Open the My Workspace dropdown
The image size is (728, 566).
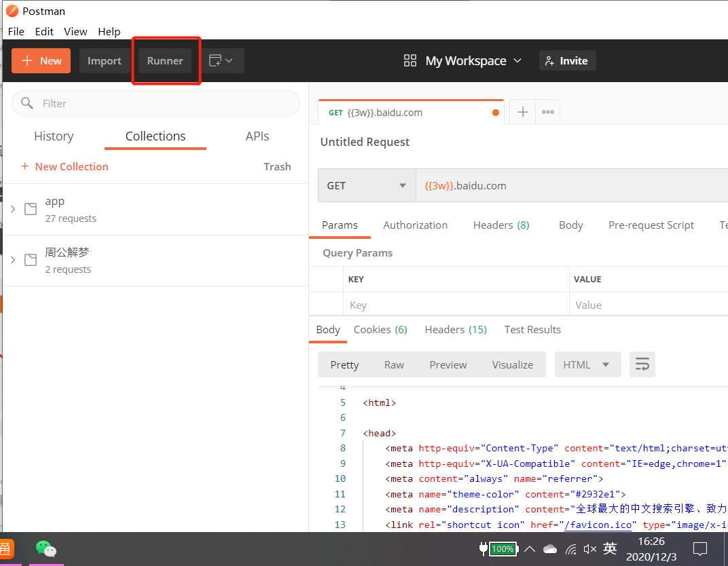(x=473, y=61)
